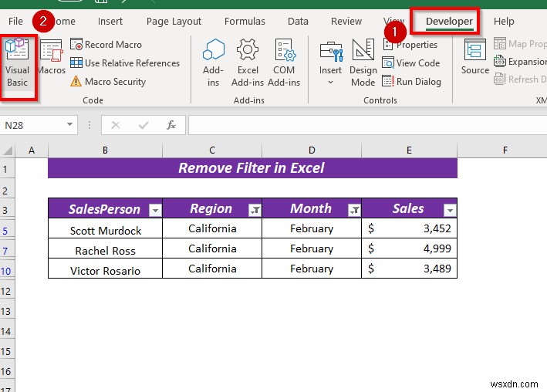This screenshot has height=392, width=547.
Task: Switch to the Data tab
Action: pos(298,22)
